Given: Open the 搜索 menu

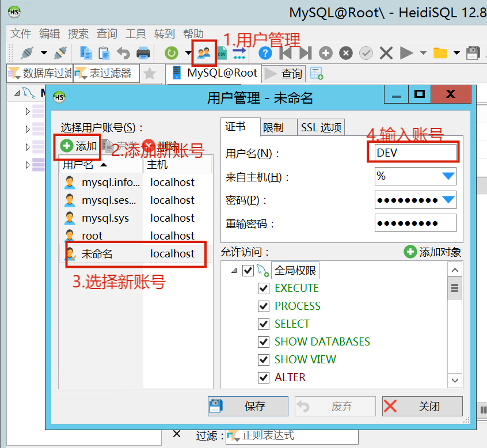Looking at the screenshot, I should (x=78, y=33).
